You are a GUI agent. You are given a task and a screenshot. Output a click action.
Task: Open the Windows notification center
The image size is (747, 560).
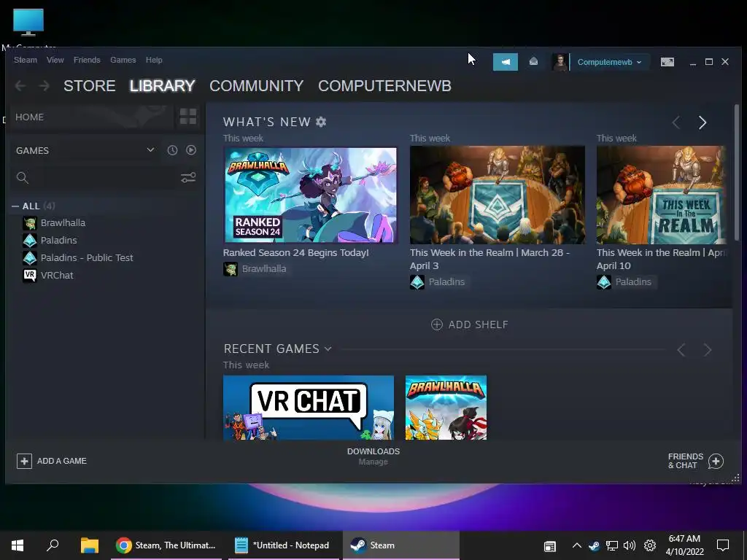pyautogui.click(x=723, y=545)
